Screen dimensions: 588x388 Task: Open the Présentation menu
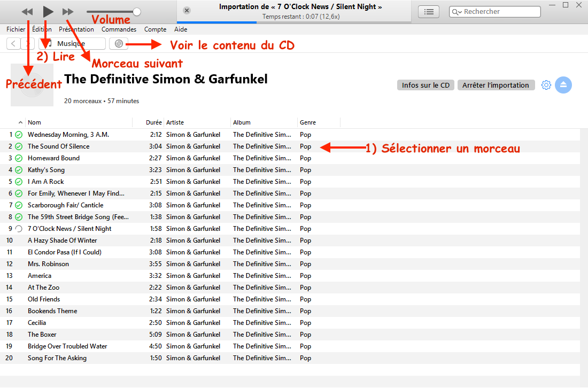tap(76, 29)
